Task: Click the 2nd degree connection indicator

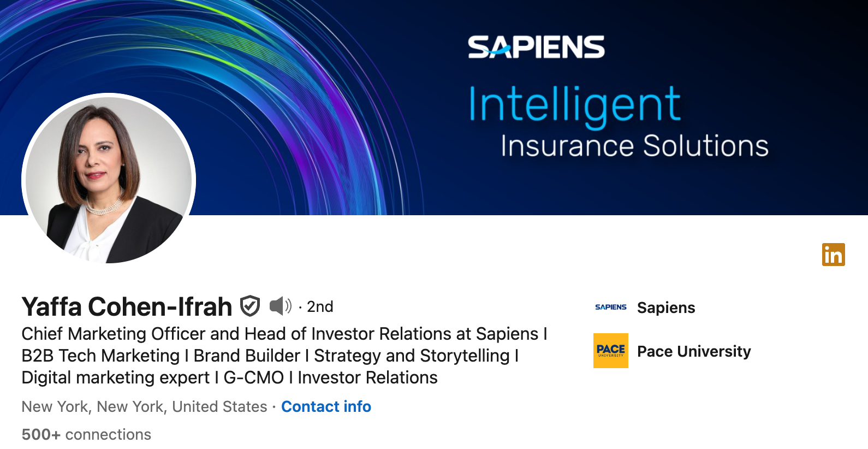Action: coord(318,306)
